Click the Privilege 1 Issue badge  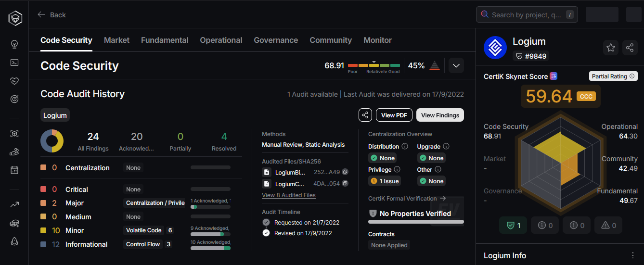pyautogui.click(x=385, y=181)
